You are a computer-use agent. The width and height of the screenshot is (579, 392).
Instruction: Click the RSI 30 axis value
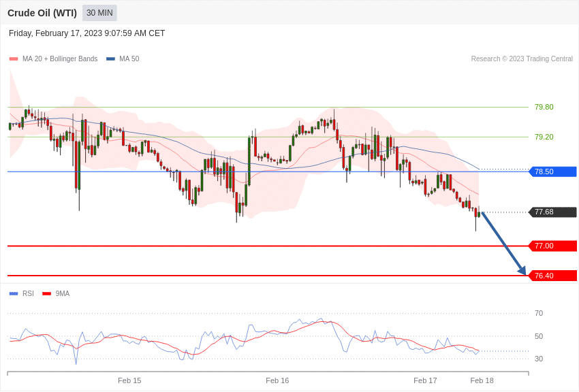(x=539, y=359)
